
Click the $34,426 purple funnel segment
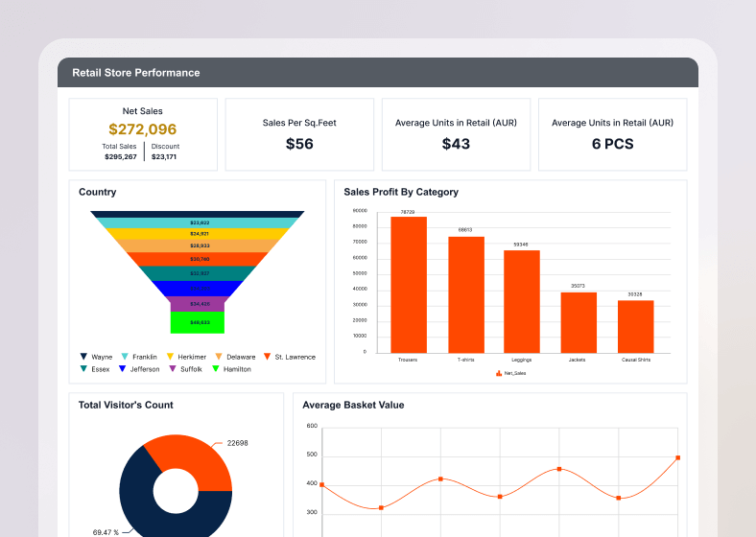point(198,304)
